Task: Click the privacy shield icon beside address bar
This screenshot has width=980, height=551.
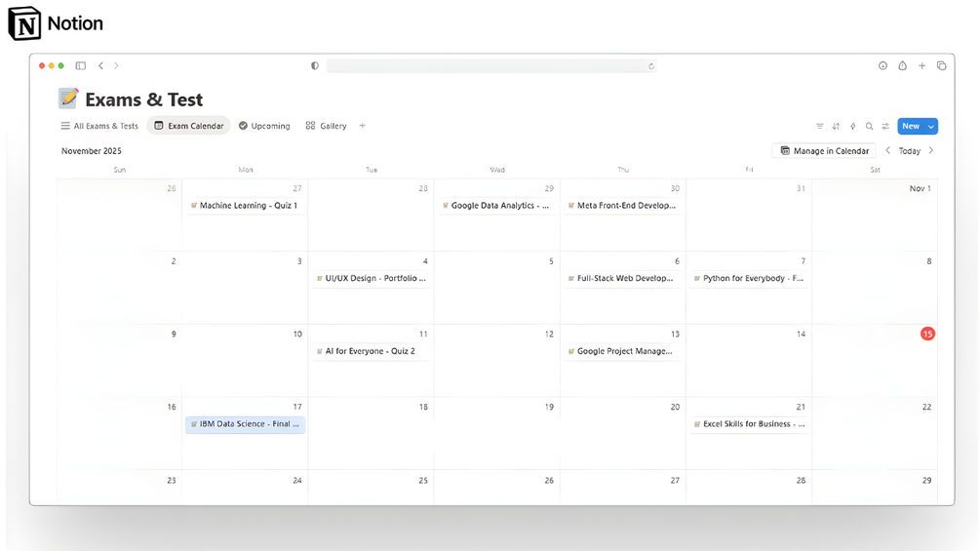Action: [x=315, y=65]
